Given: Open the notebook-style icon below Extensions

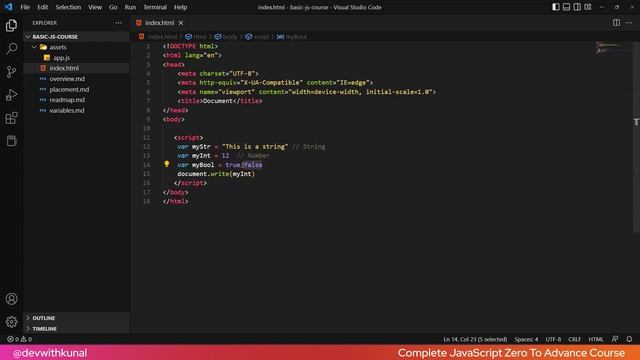Looking at the screenshot, I should click(x=11, y=141).
